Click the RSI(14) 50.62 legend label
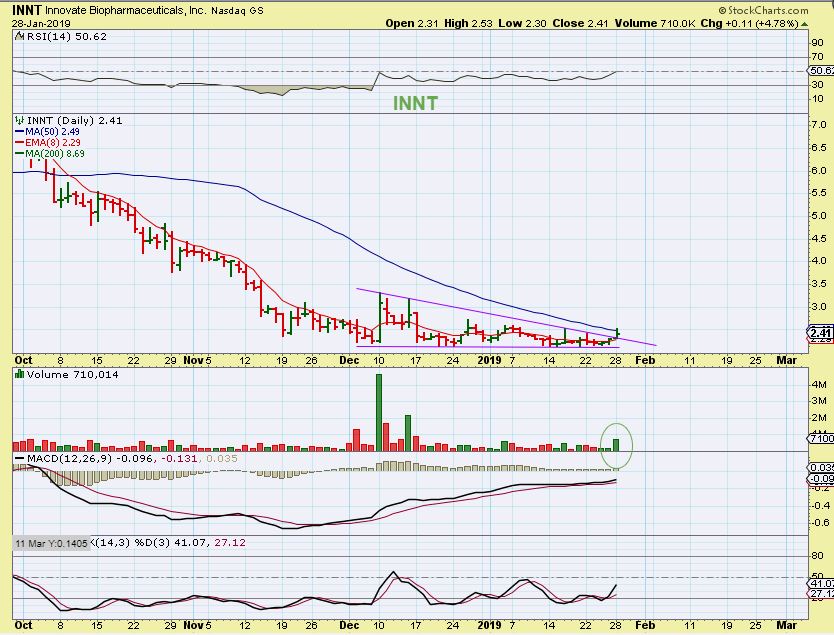Screen dimensions: 834x635 point(66,36)
